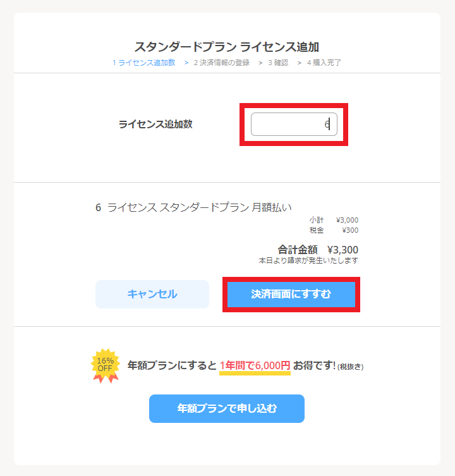This screenshot has height=476, width=455.
Task: Click the license count input field
Action: [x=293, y=125]
